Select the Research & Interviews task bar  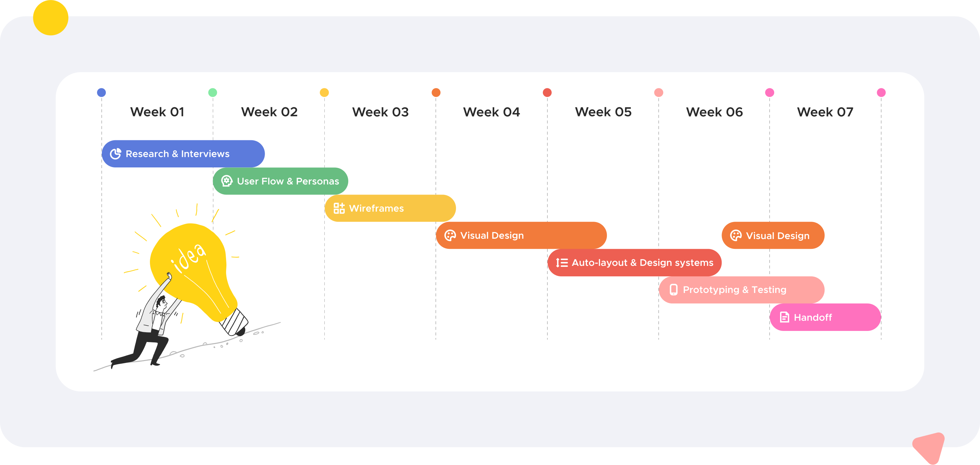183,154
